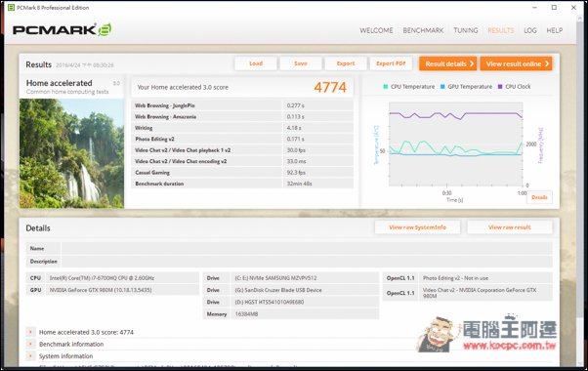Switch to the Benchmark tab
The image size is (588, 371).
(423, 30)
